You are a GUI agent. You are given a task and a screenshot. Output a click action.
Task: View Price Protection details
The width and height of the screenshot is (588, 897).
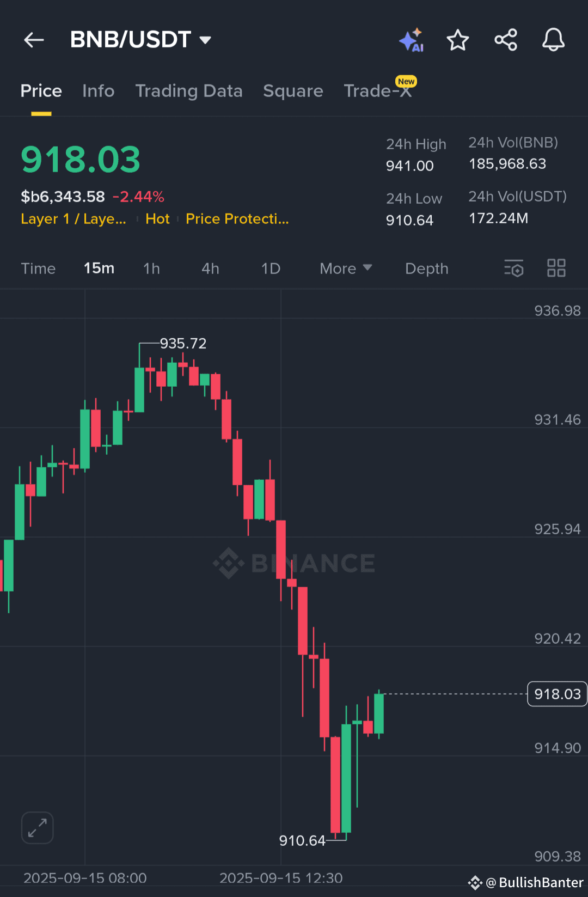point(237,219)
